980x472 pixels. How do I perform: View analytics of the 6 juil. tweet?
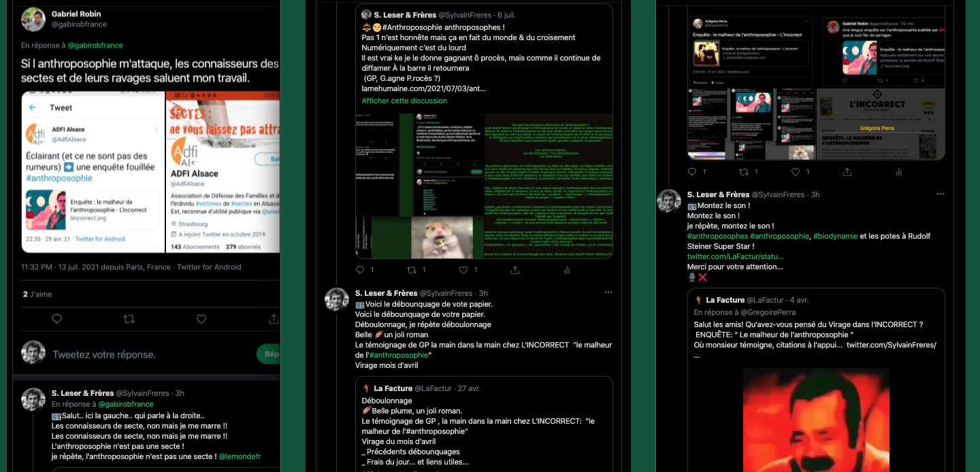tap(567, 270)
